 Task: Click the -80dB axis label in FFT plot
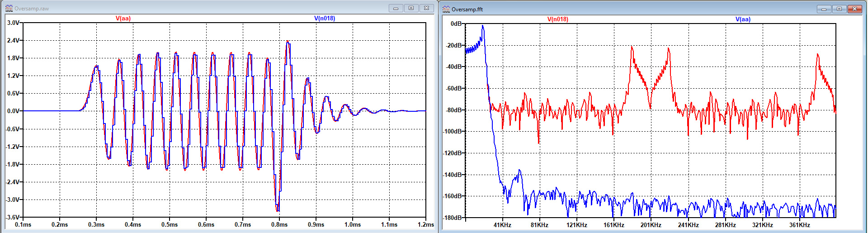tap(454, 110)
